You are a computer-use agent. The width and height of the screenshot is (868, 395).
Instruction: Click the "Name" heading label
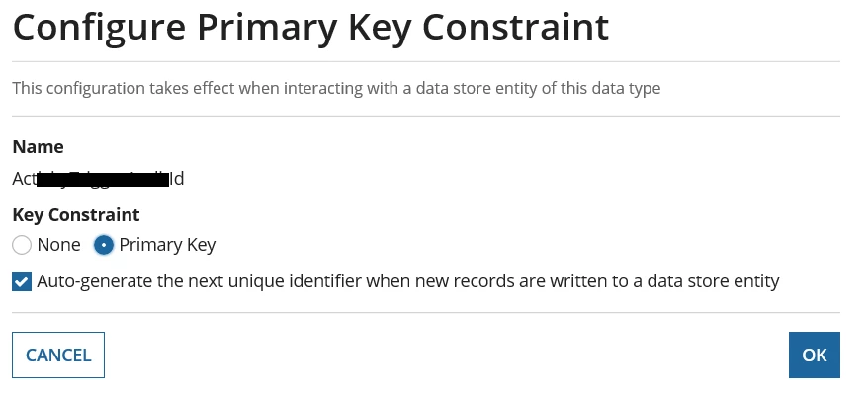(x=38, y=146)
